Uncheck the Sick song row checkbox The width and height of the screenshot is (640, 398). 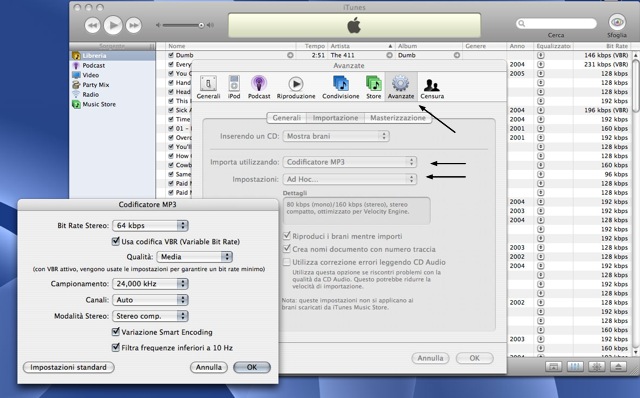(x=171, y=110)
